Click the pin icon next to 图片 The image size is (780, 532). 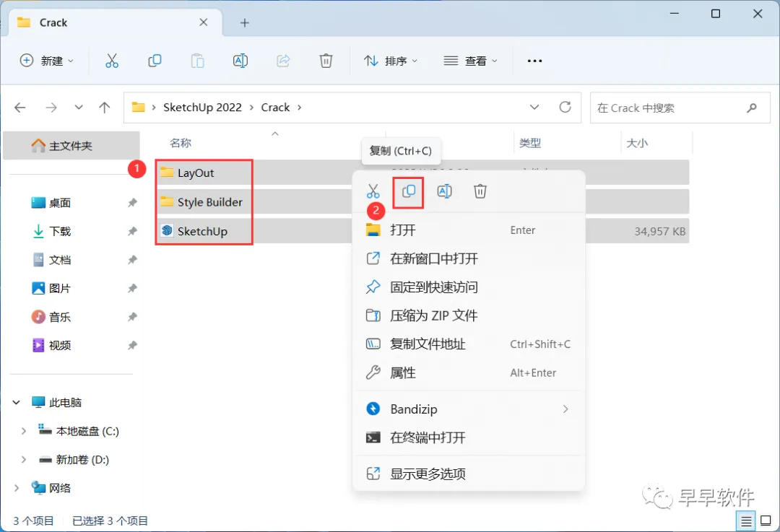point(132,288)
